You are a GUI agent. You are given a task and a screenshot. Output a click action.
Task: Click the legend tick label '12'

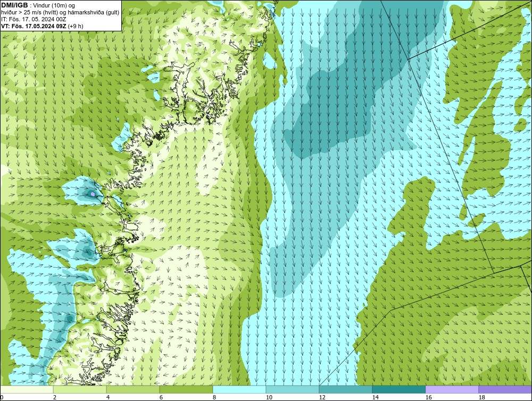322,397
